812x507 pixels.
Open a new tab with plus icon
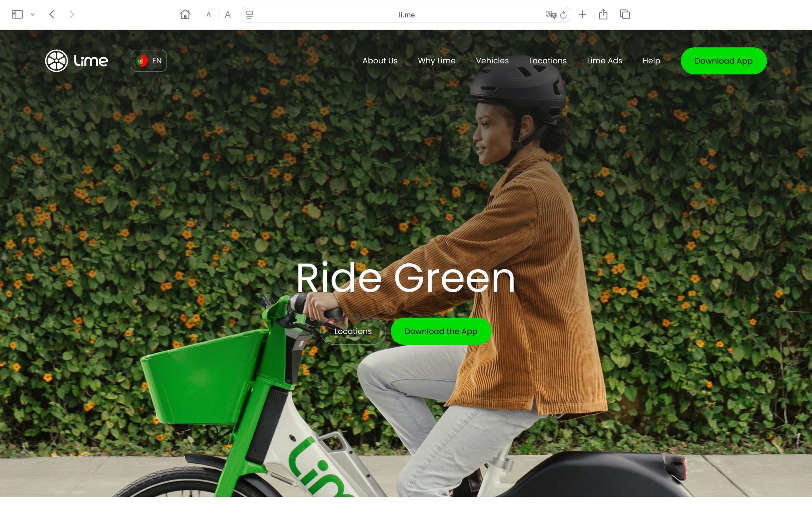click(582, 15)
